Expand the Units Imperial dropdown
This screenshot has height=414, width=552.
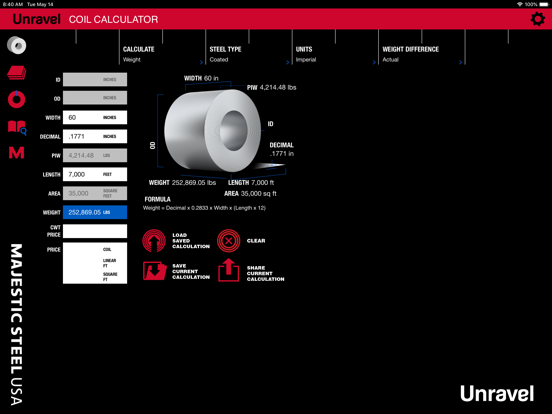335,55
